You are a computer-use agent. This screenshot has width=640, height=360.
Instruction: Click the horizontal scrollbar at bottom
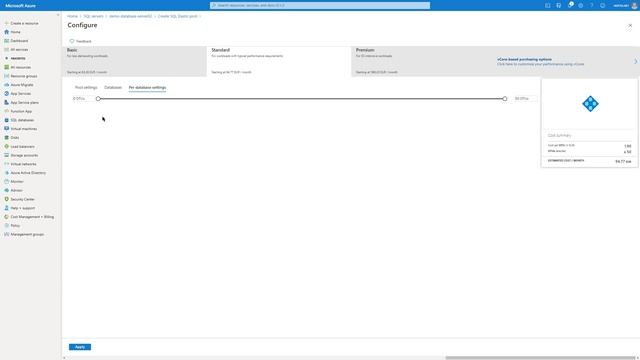click(540, 358)
